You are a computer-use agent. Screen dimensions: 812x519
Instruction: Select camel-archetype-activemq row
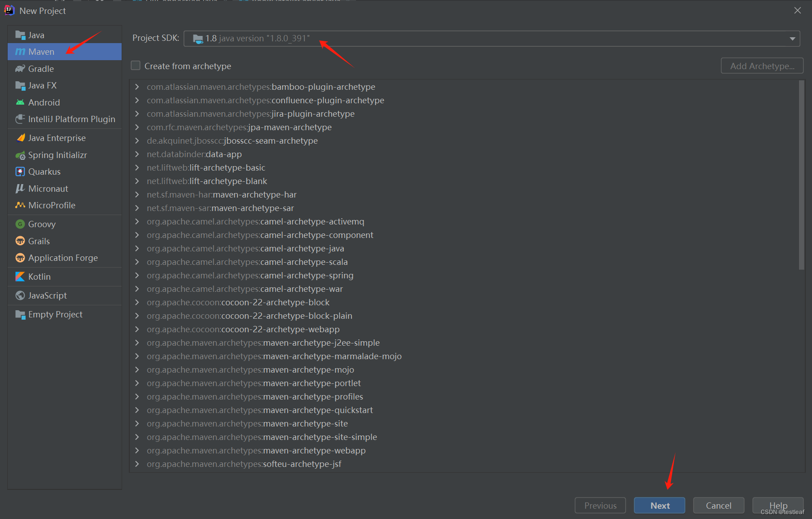click(x=464, y=221)
